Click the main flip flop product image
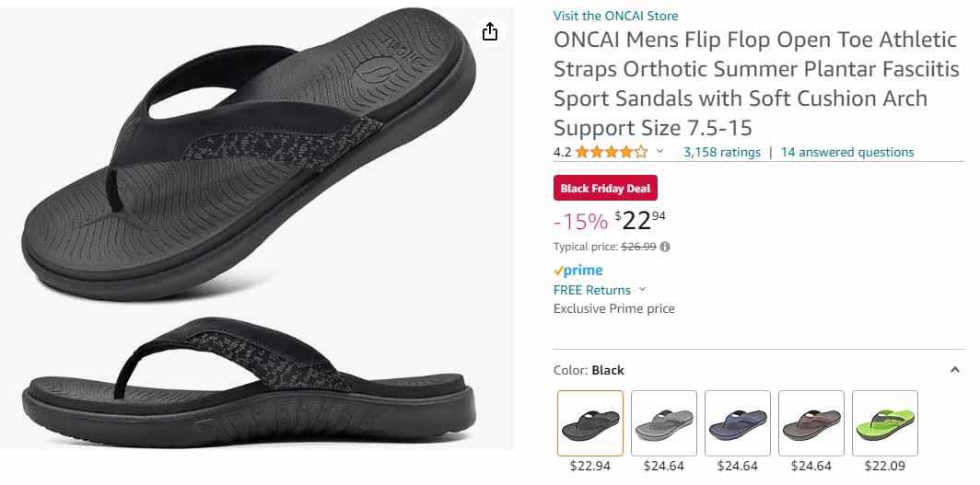The height and width of the screenshot is (485, 980). (x=249, y=230)
